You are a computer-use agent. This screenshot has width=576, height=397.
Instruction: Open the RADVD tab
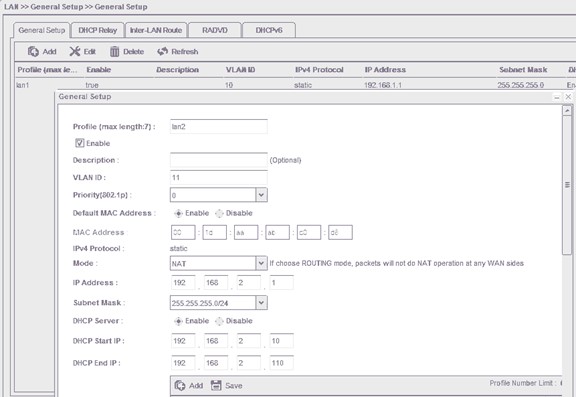coord(215,30)
